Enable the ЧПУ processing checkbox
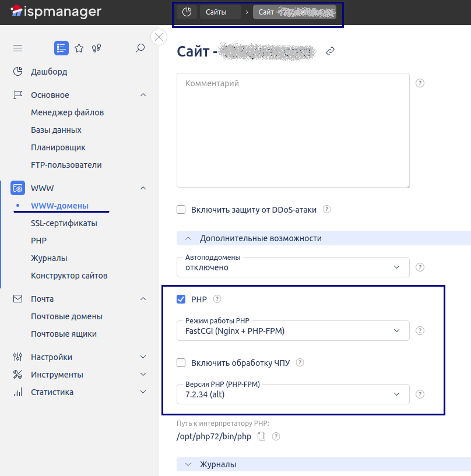Image resolution: width=471 pixels, height=476 pixels. tap(181, 363)
